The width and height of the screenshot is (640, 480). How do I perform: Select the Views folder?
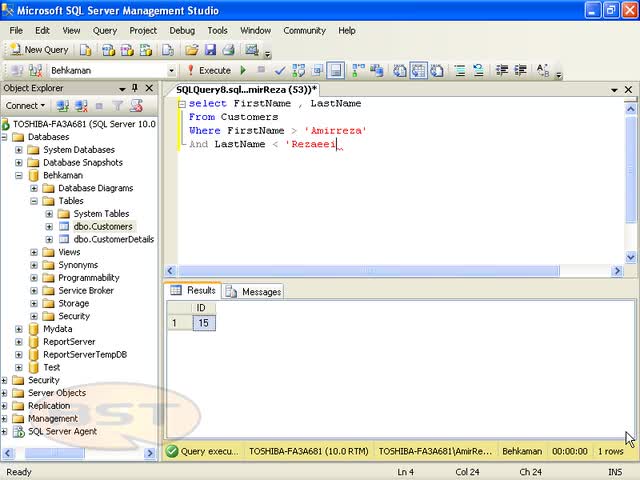point(69,252)
